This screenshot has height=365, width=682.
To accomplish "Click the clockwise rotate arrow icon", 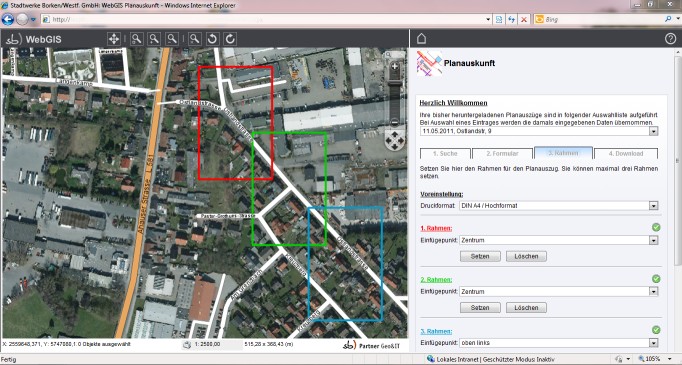I will pos(230,39).
